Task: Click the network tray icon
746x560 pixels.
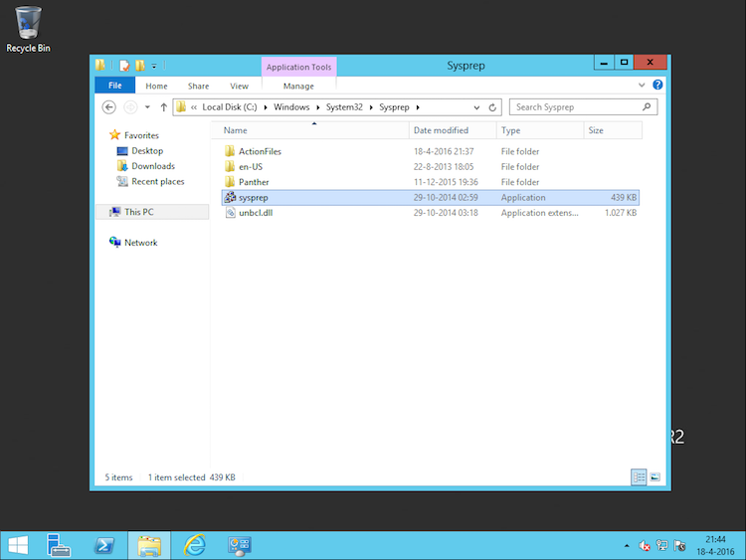Action: pos(661,546)
